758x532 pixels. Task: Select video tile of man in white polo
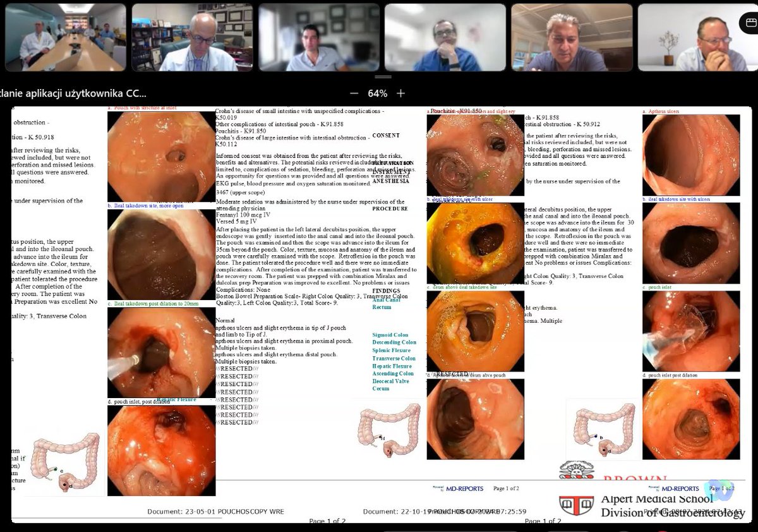click(319, 37)
